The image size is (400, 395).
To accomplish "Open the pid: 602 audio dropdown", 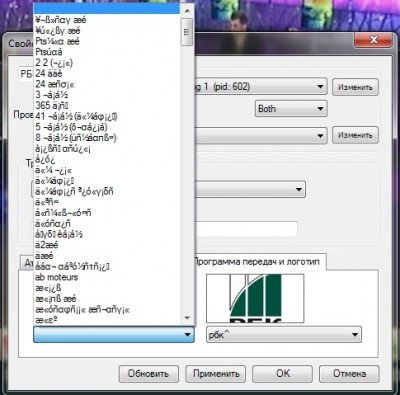I will pos(261,87).
